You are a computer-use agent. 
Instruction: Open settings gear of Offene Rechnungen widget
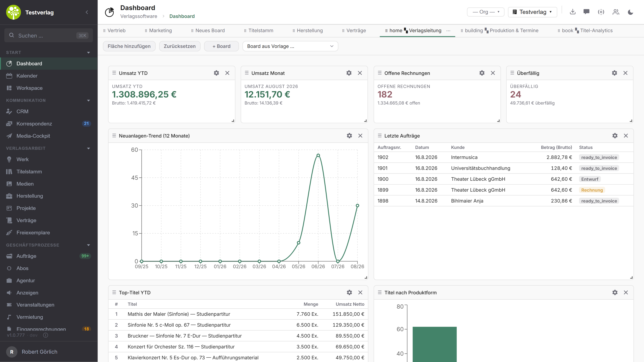click(x=482, y=73)
